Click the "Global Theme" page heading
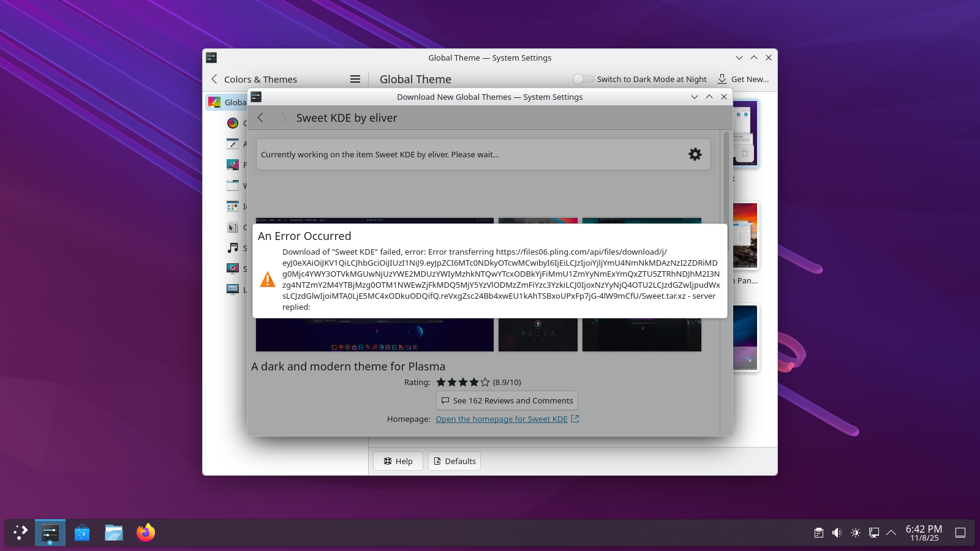 [415, 80]
